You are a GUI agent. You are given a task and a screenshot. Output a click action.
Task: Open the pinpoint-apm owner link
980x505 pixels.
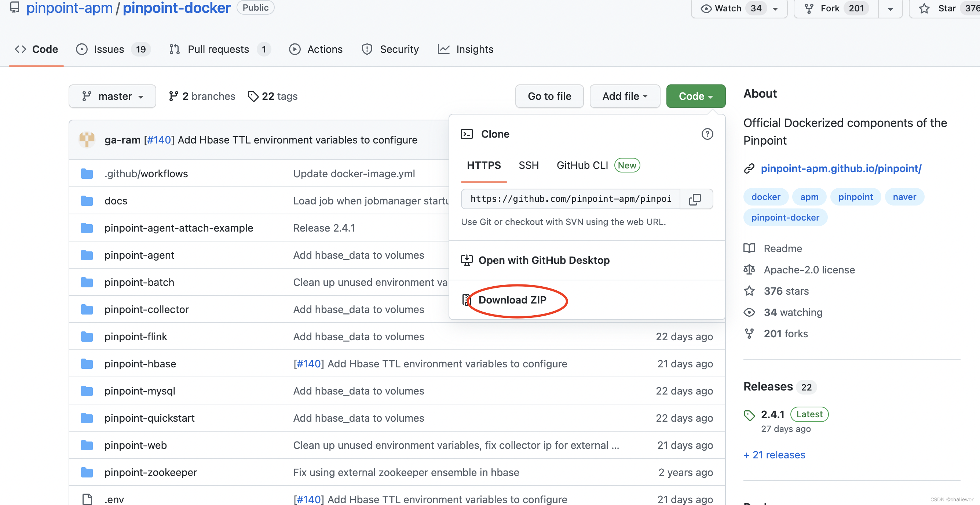(x=69, y=8)
